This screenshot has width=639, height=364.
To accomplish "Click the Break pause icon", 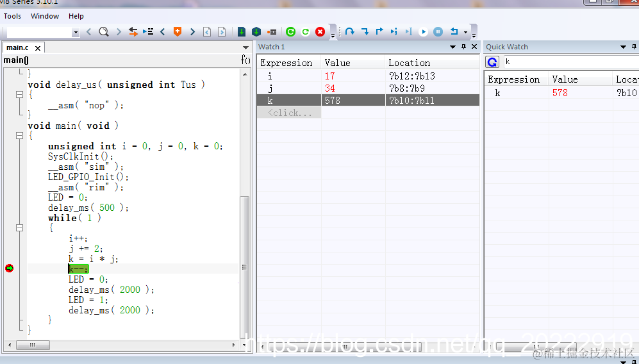I will click(x=438, y=31).
